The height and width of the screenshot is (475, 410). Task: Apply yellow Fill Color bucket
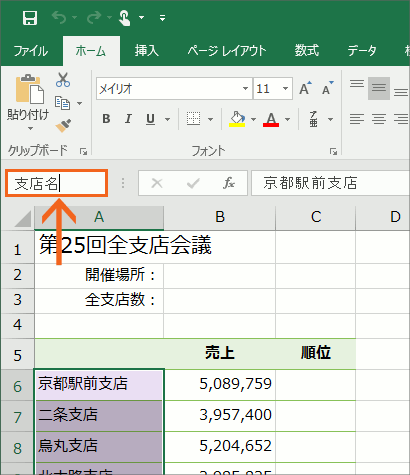(x=237, y=119)
